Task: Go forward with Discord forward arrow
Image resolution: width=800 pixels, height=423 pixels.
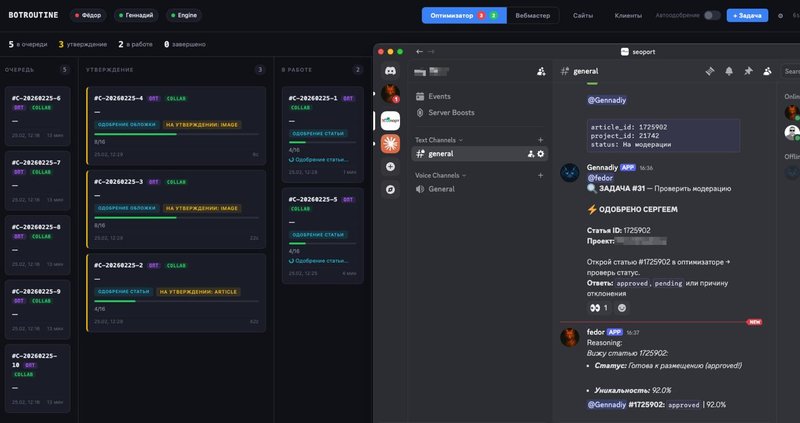Action: 431,52
